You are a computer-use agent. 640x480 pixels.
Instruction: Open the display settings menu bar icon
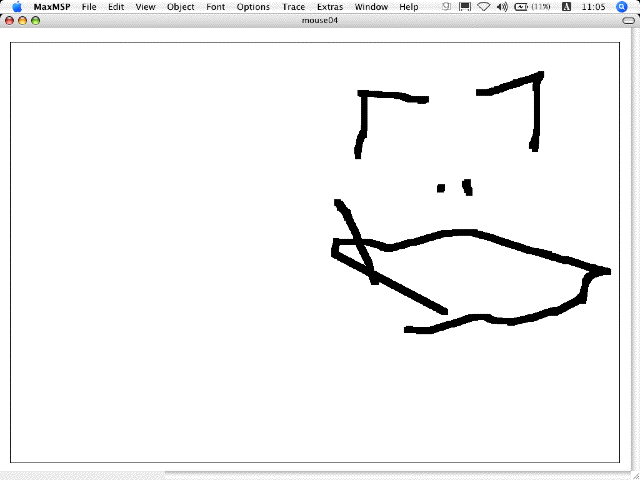(465, 7)
